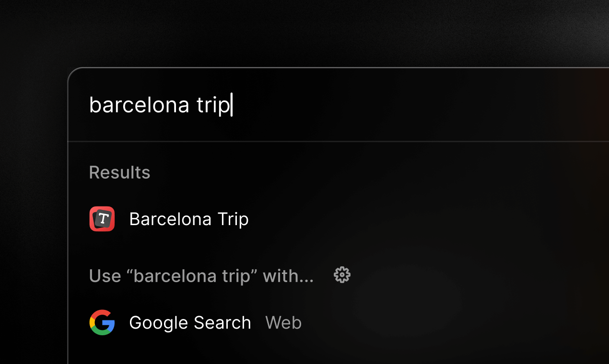Click the empty area right of the typed query
The height and width of the screenshot is (364, 609).
pos(408,105)
